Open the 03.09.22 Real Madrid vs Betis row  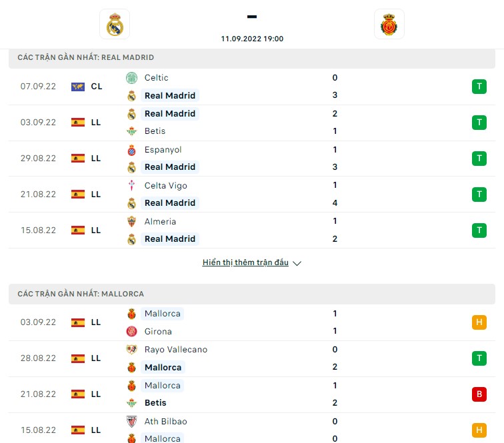coord(252,123)
